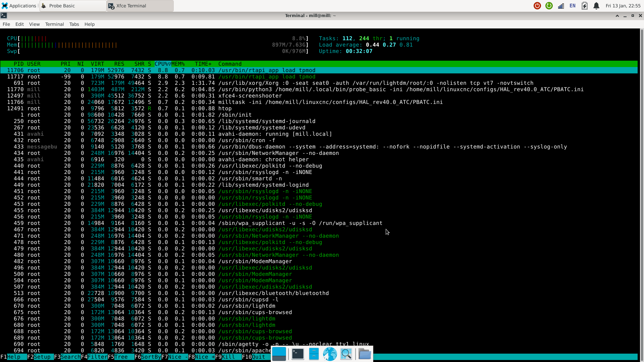Open the View menu
This screenshot has width=644, height=362.
(34, 24)
